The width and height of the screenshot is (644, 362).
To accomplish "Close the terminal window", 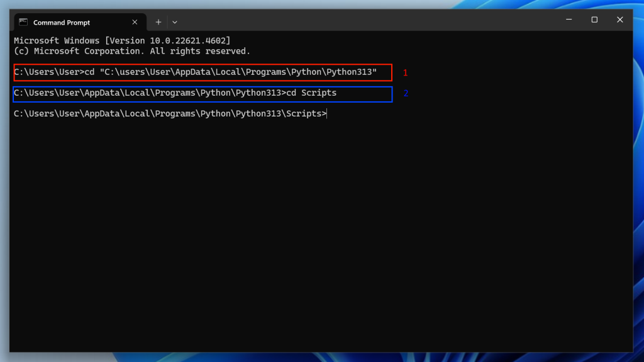I will [x=619, y=20].
